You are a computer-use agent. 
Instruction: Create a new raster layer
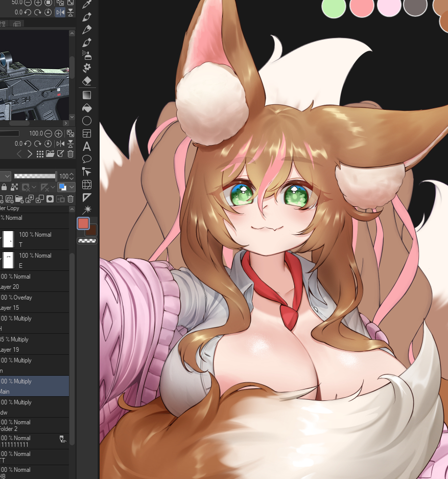click(x=2, y=199)
